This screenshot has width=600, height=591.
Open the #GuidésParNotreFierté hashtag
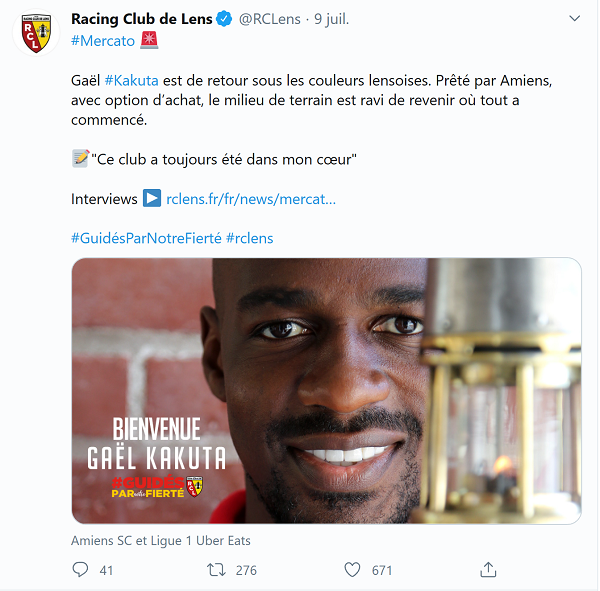pyautogui.click(x=146, y=238)
